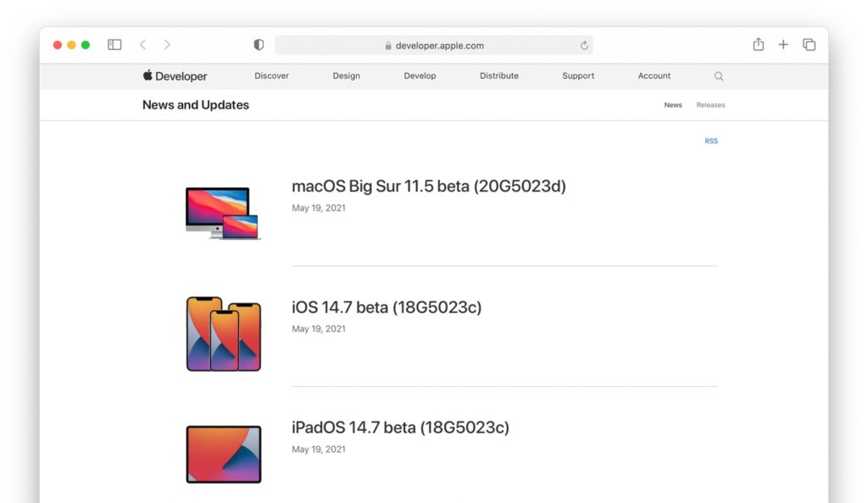This screenshot has height=503, width=868.
Task: Click the iPhones thumbnail image
Action: point(224,334)
